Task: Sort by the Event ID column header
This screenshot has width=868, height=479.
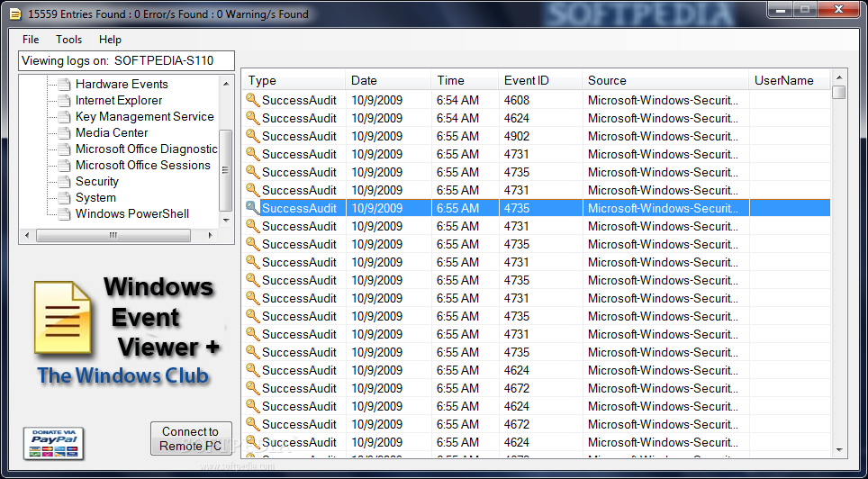Action: point(540,81)
